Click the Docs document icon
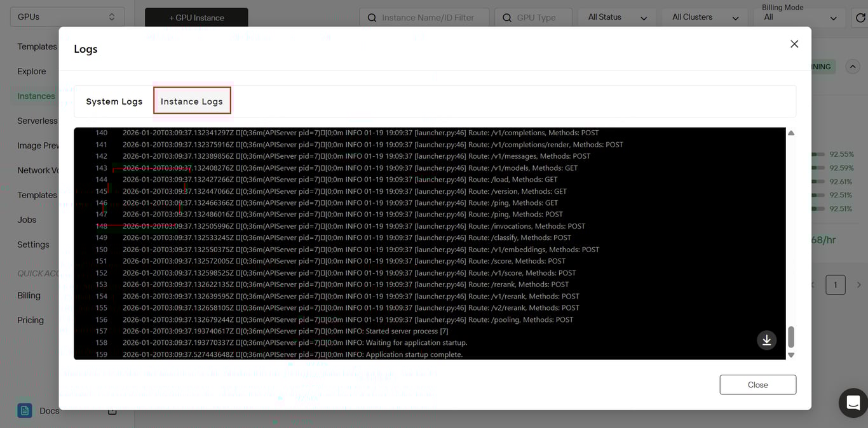This screenshot has height=428, width=868. click(25, 411)
